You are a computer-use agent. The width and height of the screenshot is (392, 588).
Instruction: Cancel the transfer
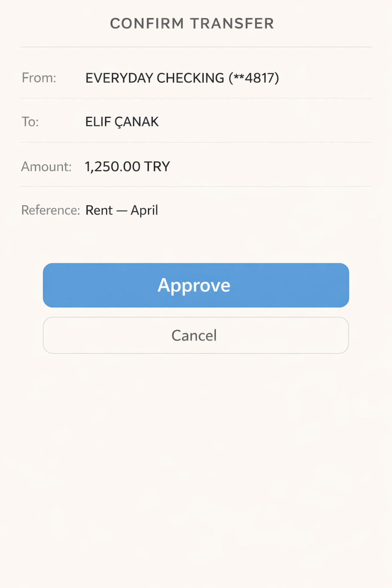click(196, 335)
